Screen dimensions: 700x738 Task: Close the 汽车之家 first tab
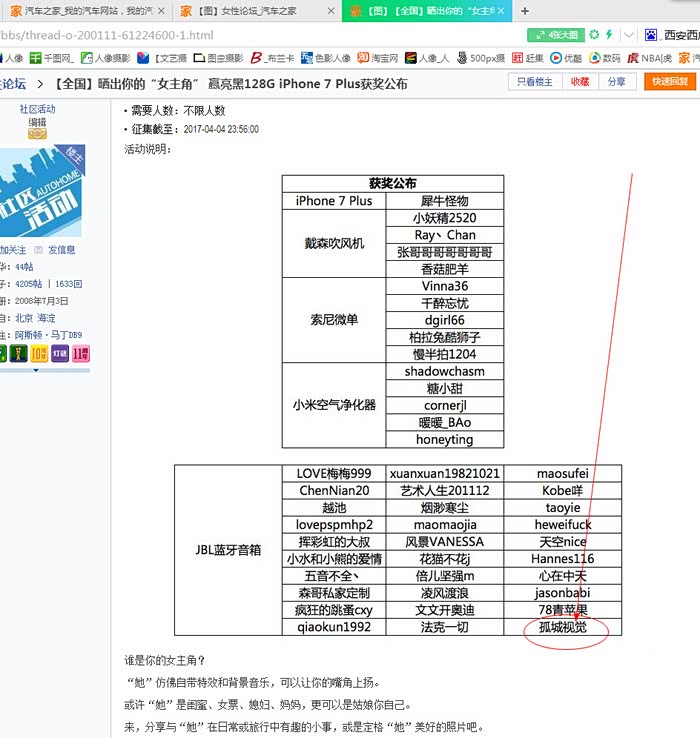pyautogui.click(x=161, y=11)
